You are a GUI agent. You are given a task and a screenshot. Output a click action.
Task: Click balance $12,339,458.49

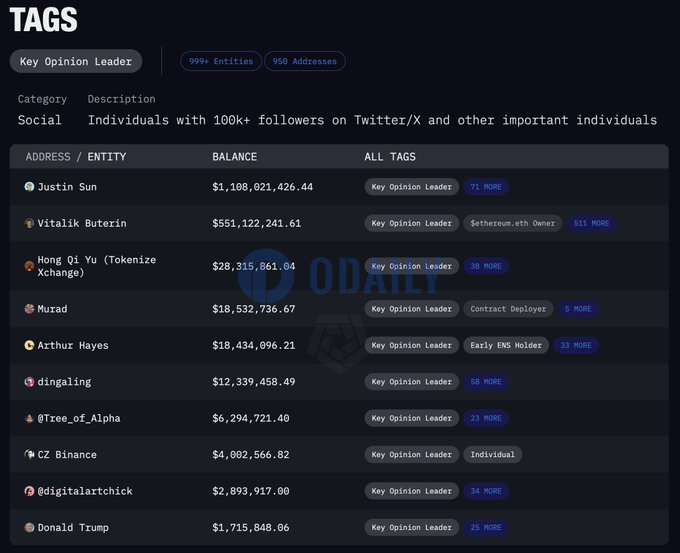coord(254,382)
